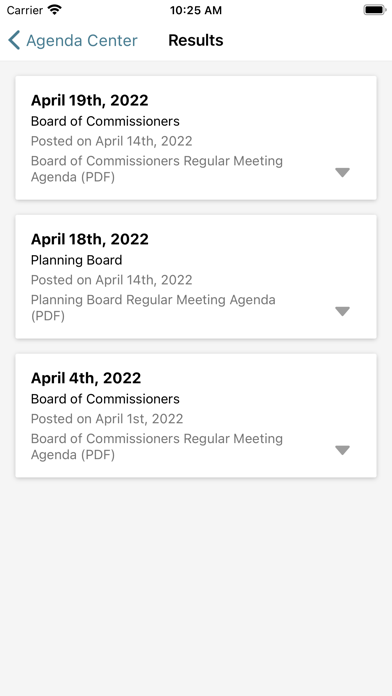
Task: Expand the April 19th agenda dropdown arrow
Action: pyautogui.click(x=342, y=172)
